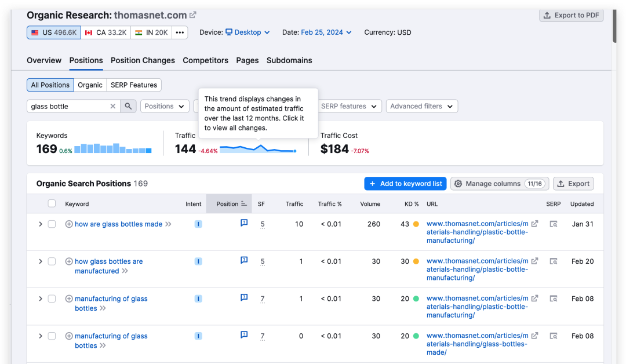Click the magnifier search button beside the keyword field
Screen dimensions: 626x364
128,106
